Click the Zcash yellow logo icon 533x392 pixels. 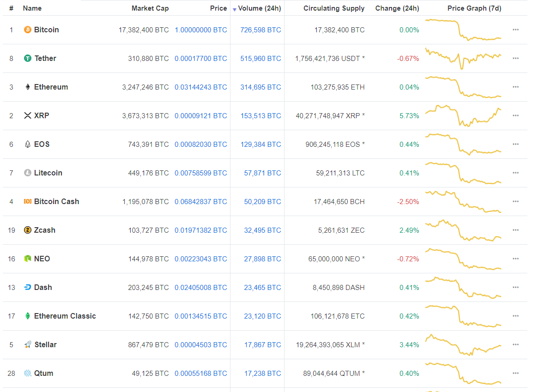pyautogui.click(x=28, y=230)
